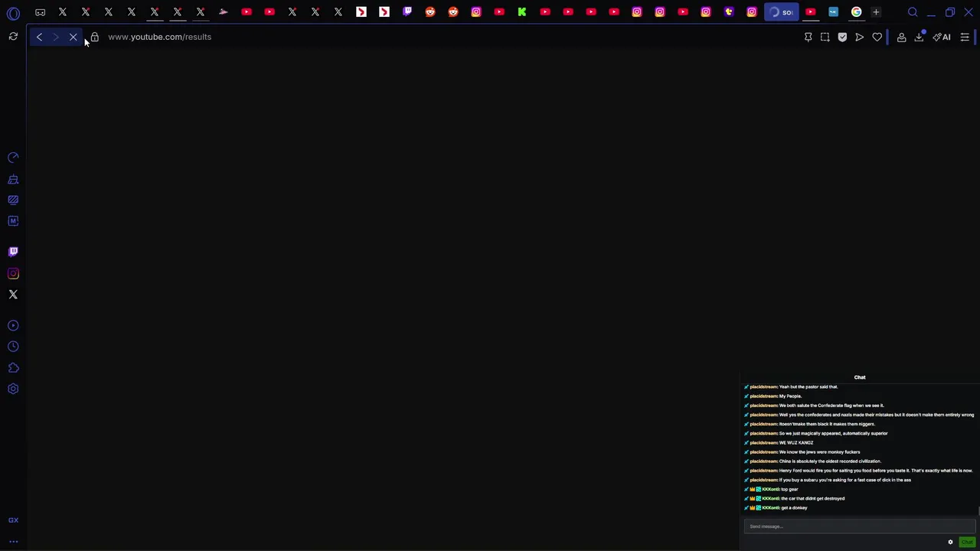Click crown badge on "top gear" message
980x551 pixels.
[753, 489]
